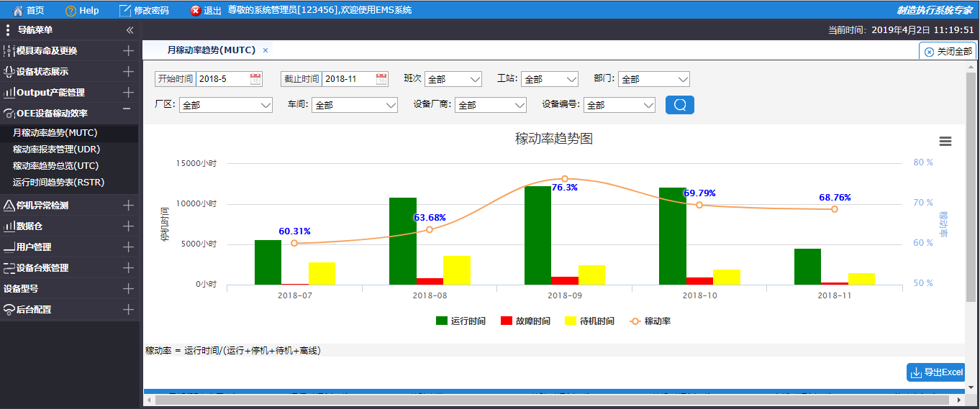The width and height of the screenshot is (980, 409).
Task: Toggle the standby time legend series
Action: coord(589,321)
